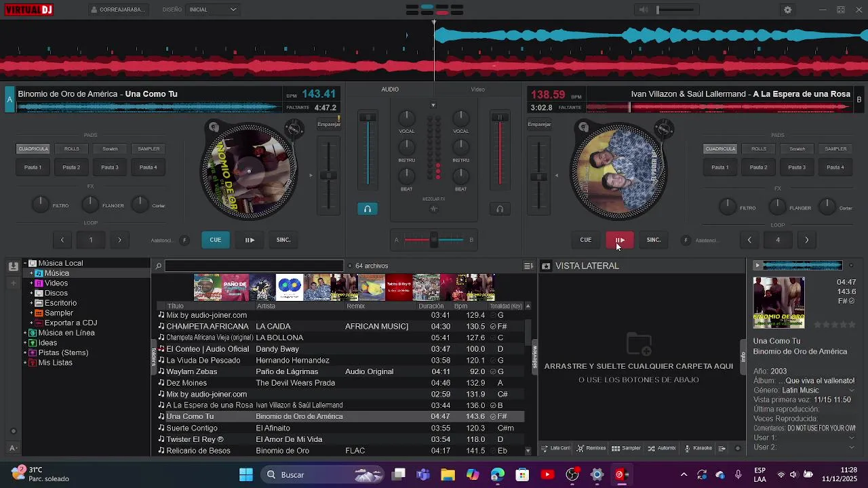The image size is (868, 488).
Task: Click the right deck CUE button
Action: point(586,240)
